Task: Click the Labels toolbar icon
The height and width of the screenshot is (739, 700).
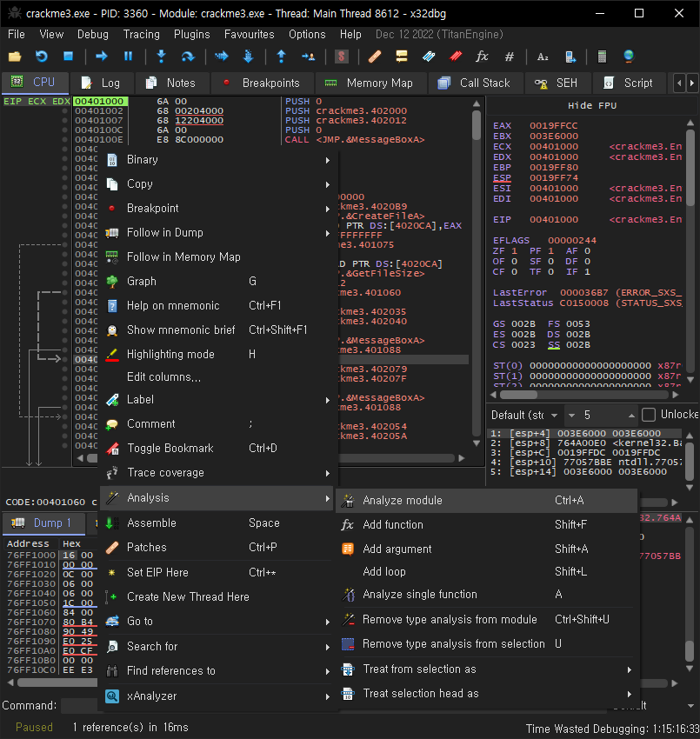Action: (x=429, y=57)
